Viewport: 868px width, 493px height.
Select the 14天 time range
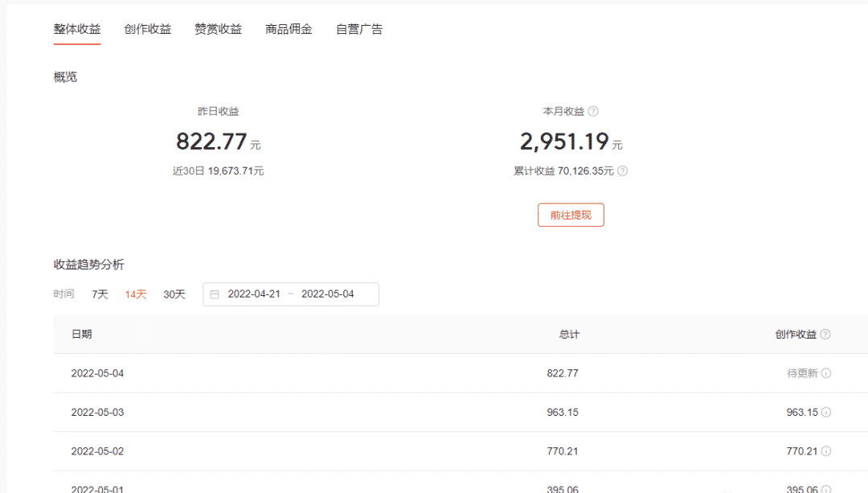coord(136,294)
